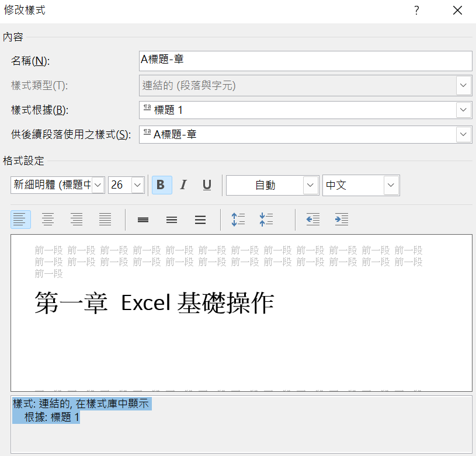This screenshot has width=476, height=456.
Task: Close the 修改樣式 dialog
Action: (x=457, y=11)
